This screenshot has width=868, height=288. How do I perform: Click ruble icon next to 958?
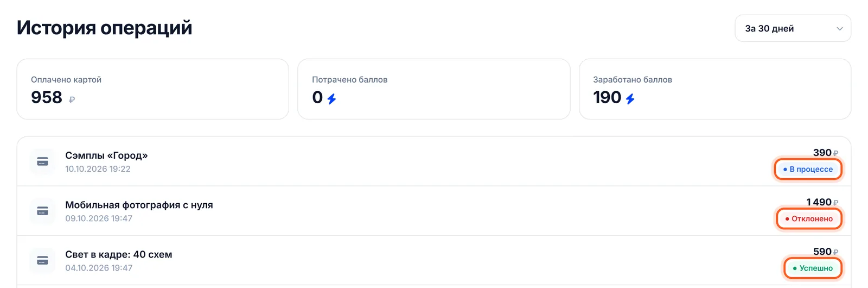[x=72, y=99]
